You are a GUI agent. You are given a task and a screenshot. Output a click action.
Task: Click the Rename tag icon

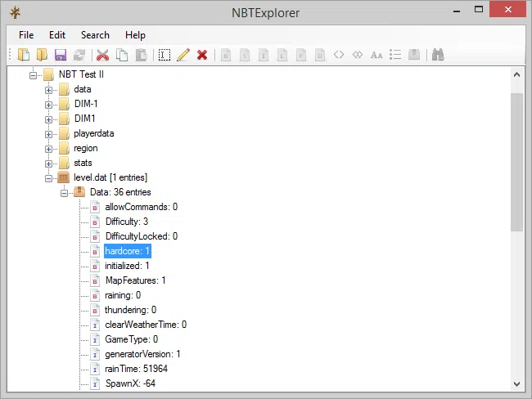click(x=165, y=55)
